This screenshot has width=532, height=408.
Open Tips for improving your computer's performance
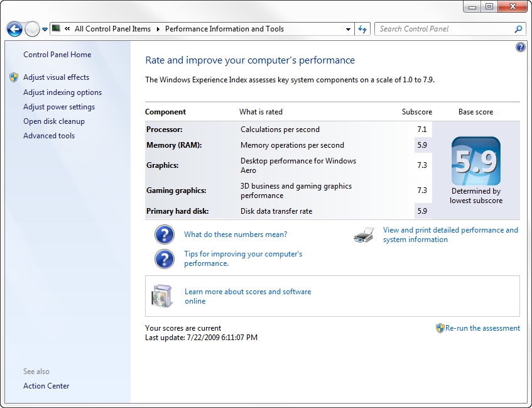click(243, 258)
